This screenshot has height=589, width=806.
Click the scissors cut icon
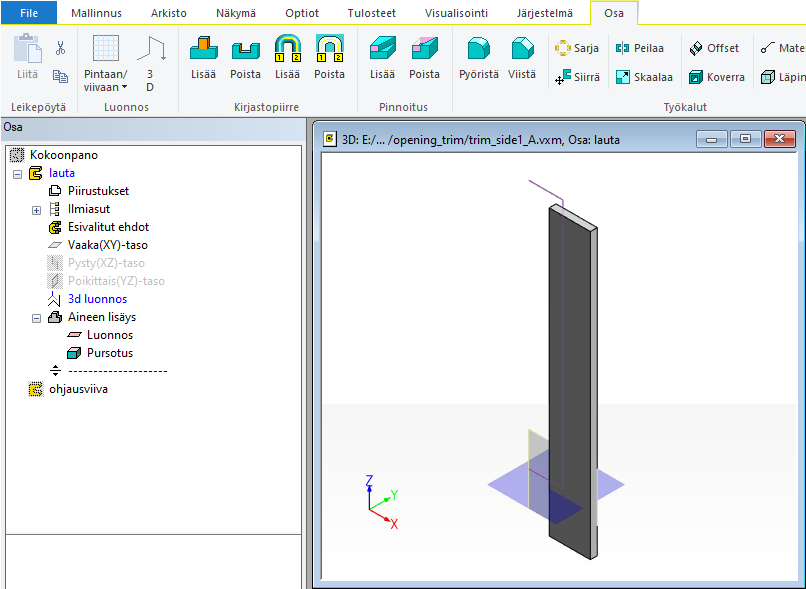pos(60,48)
